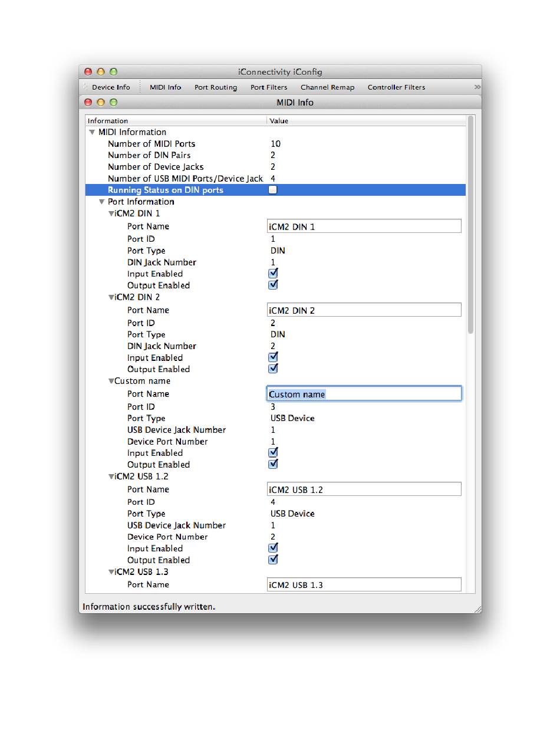Select the Number of MIDI Ports row label
This screenshot has height=743, width=560.
pyautogui.click(x=151, y=144)
